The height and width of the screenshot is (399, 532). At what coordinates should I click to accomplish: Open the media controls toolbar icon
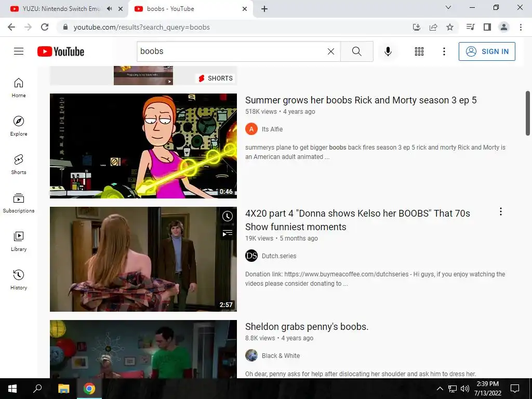(x=470, y=27)
